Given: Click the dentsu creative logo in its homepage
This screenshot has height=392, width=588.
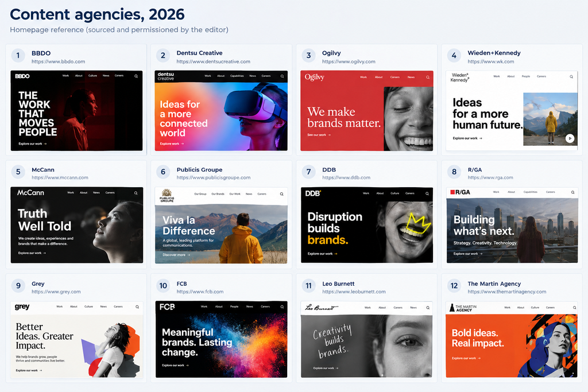Looking at the screenshot, I should pos(166,76).
